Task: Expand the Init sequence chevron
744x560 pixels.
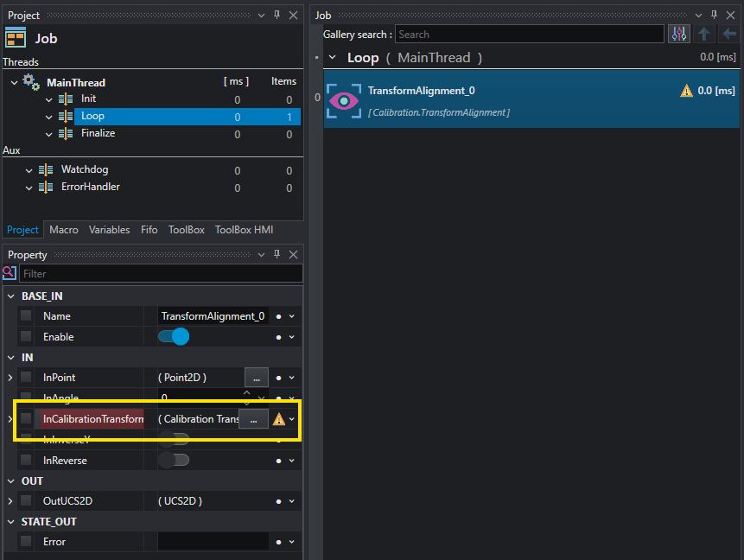Action: [49, 99]
